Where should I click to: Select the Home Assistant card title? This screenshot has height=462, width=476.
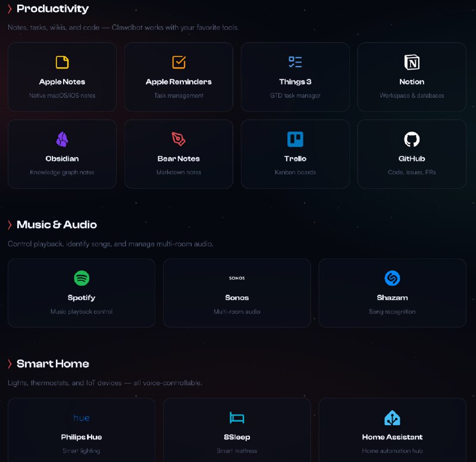(x=392, y=437)
